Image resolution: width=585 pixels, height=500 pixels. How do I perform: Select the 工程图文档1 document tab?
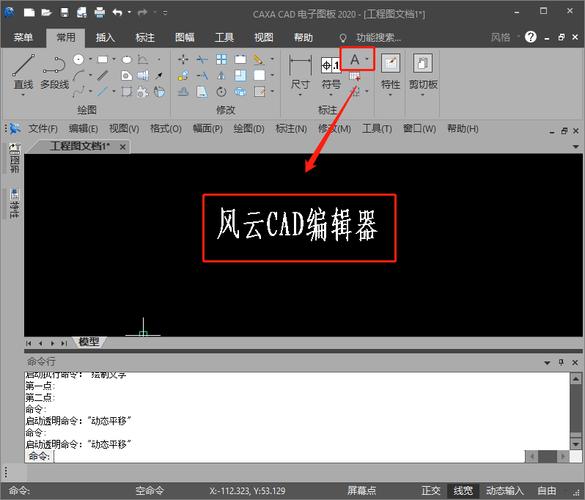pos(80,146)
